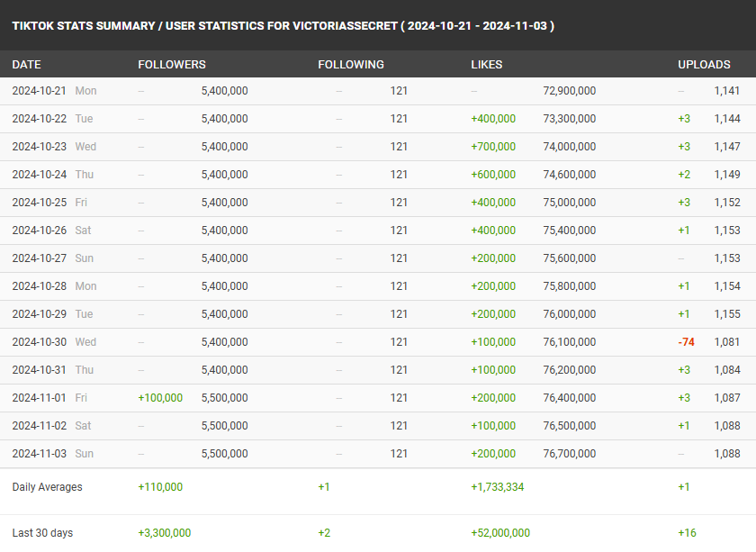Viewport: 756px width, 552px height.
Task: Click uploads count 1,155
Action: coord(727,314)
